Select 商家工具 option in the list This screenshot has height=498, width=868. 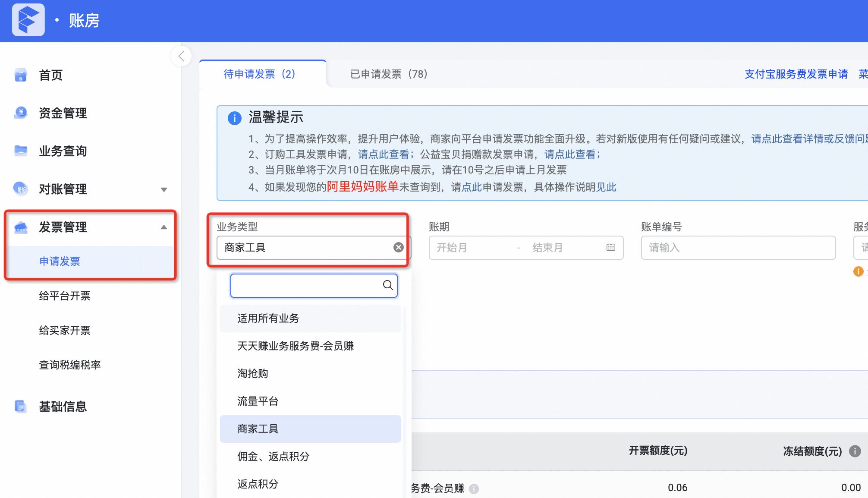coord(311,429)
